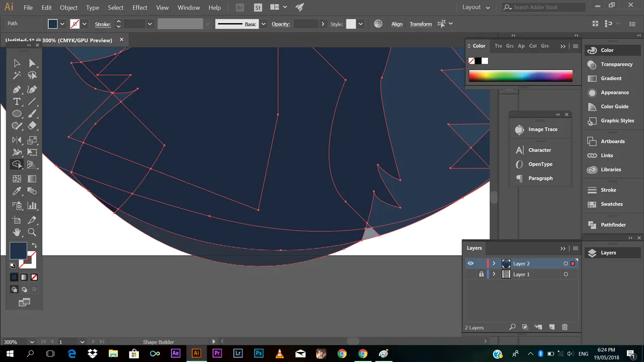644x362 pixels.
Task: Pick the Line Segment tool
Action: 32,102
